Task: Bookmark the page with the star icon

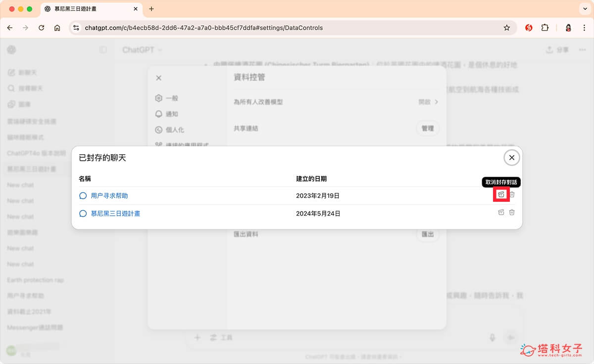Action: 507,28
